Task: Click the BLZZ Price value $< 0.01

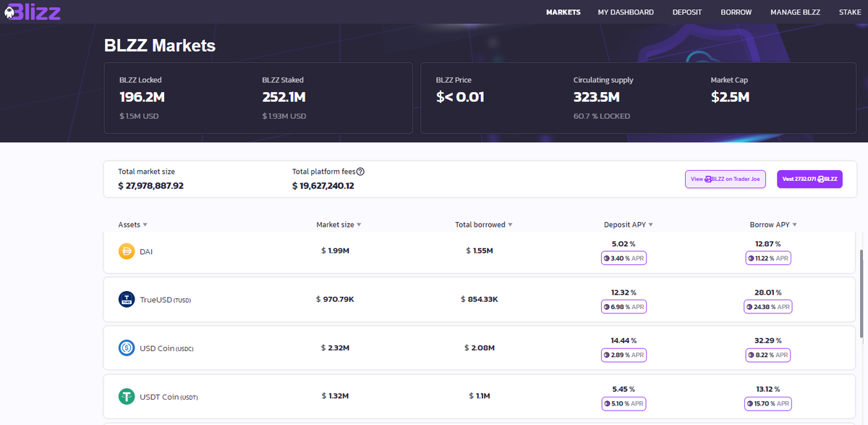Action: point(460,97)
